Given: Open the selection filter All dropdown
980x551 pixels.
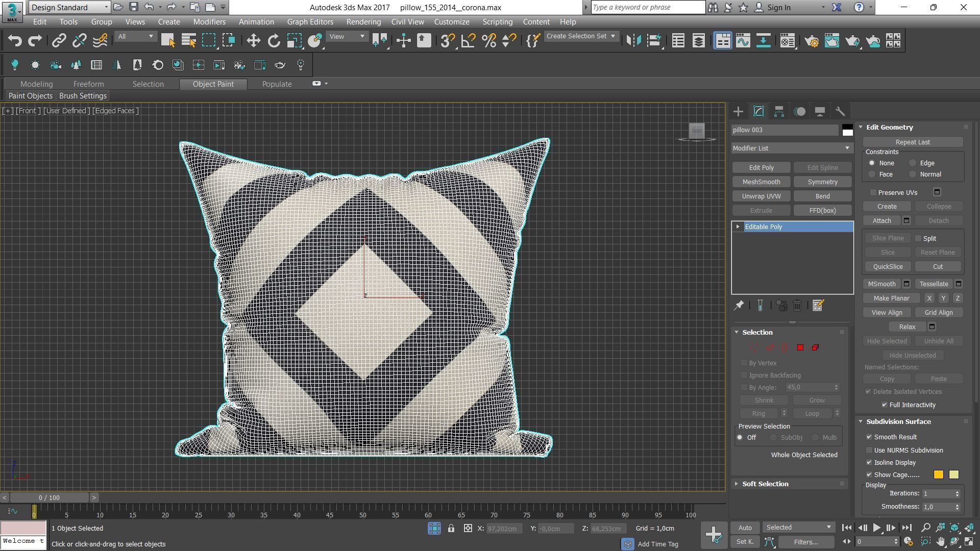Looking at the screenshot, I should click(135, 37).
